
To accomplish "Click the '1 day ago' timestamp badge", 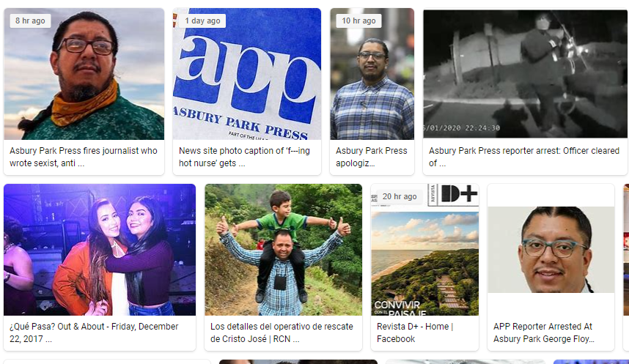I will click(x=202, y=21).
